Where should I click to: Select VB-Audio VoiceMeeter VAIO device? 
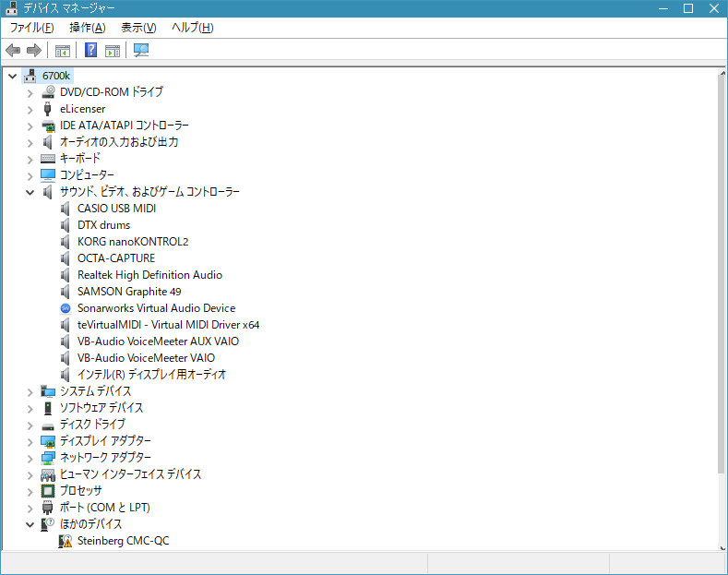pyautogui.click(x=147, y=358)
